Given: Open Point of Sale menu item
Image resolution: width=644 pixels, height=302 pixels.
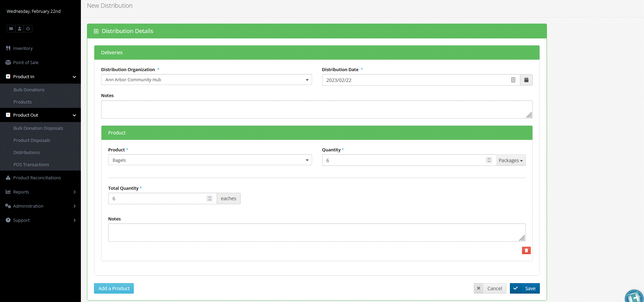Looking at the screenshot, I should coord(26,62).
